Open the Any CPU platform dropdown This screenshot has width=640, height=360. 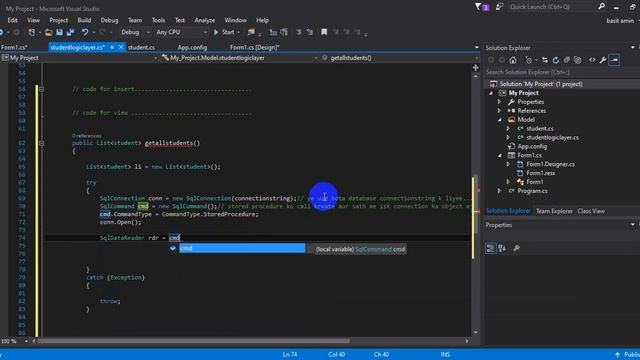[x=181, y=32]
